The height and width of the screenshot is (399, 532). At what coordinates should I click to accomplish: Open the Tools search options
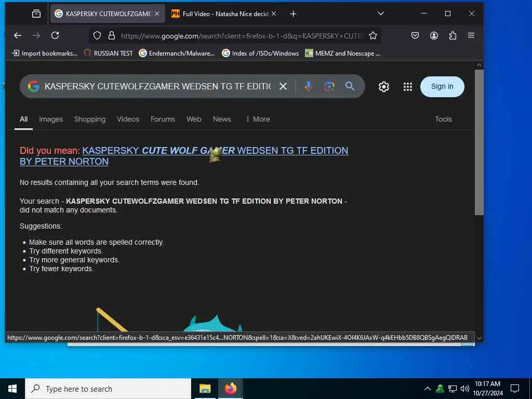pyautogui.click(x=444, y=119)
